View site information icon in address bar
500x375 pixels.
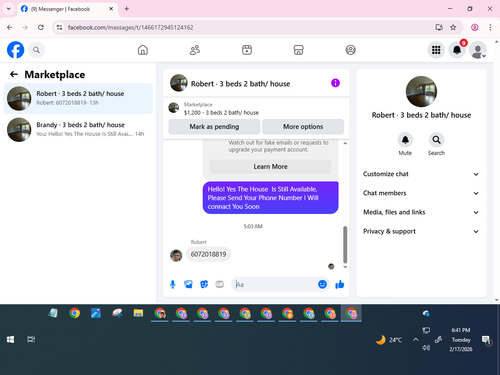click(59, 27)
